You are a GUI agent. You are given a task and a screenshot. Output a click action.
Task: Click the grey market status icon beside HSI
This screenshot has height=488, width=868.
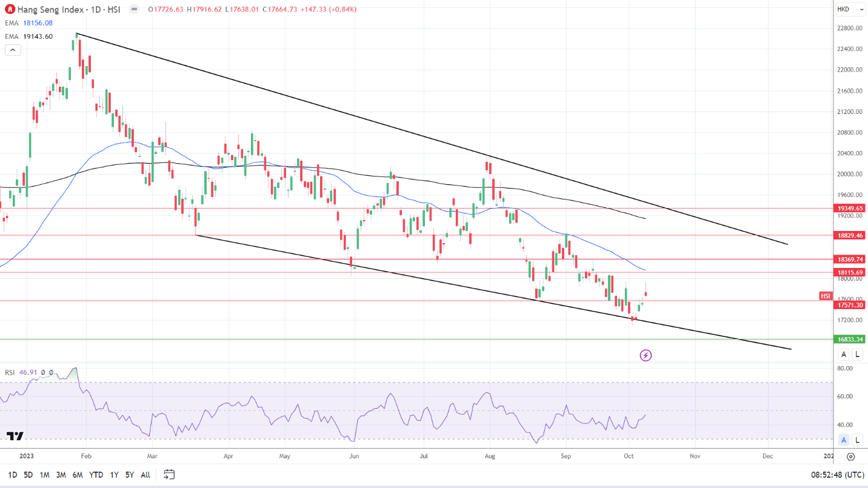click(x=135, y=9)
